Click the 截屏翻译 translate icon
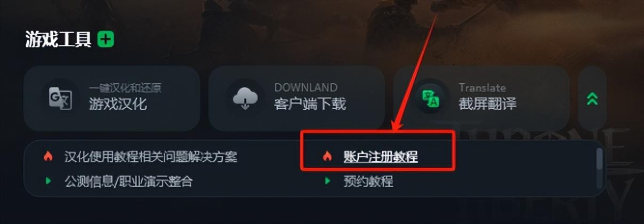 click(430, 98)
